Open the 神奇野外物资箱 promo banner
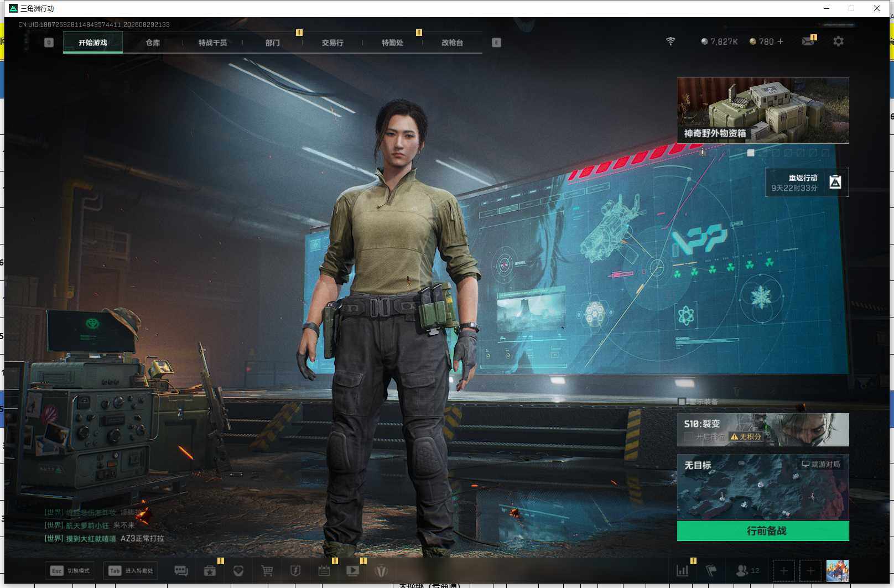Viewport: 894px width, 588px height. click(763, 111)
